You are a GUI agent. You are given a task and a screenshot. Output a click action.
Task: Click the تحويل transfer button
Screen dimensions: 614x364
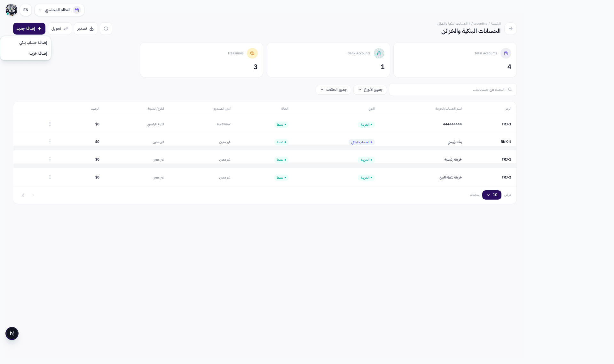click(x=60, y=29)
